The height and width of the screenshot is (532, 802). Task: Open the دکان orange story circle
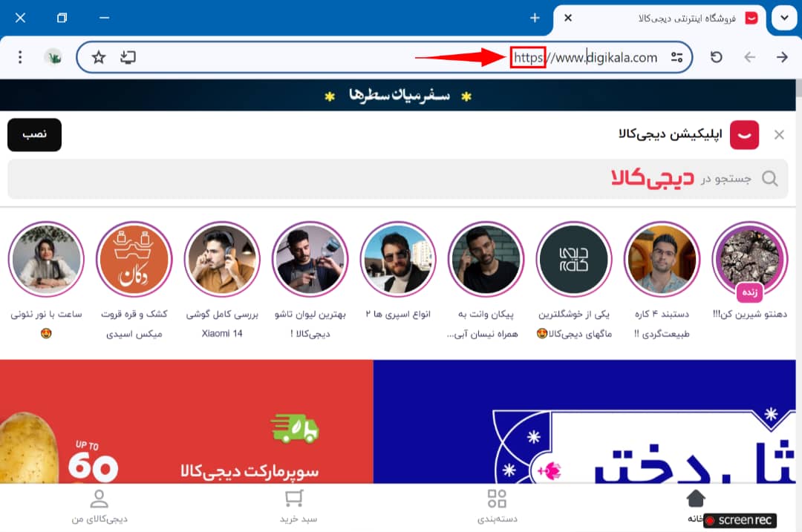(x=134, y=260)
